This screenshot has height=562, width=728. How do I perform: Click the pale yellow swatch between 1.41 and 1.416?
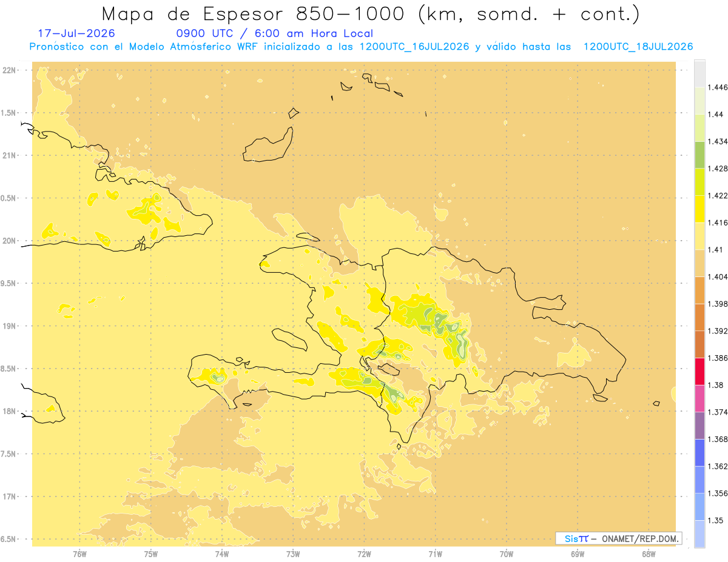click(x=699, y=236)
